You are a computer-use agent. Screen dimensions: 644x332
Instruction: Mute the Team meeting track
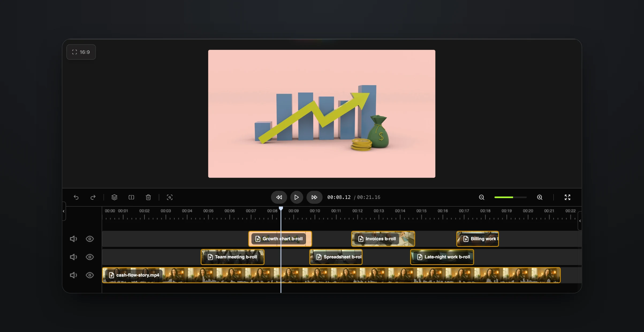[x=73, y=257]
